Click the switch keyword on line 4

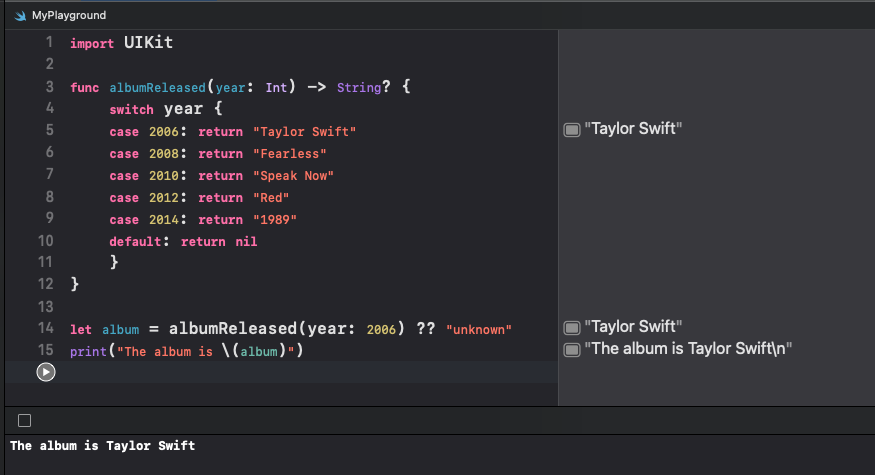click(131, 109)
